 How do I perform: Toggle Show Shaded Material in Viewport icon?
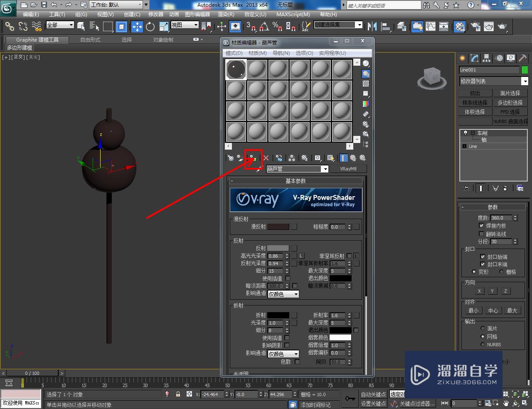click(x=330, y=158)
